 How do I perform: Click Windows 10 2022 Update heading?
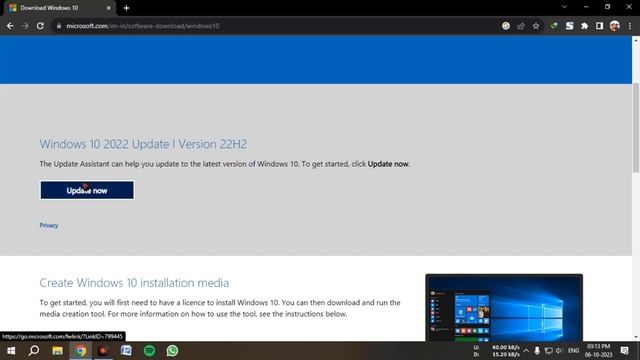pos(143,144)
